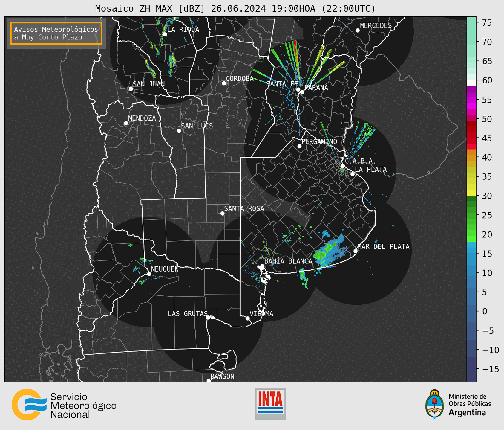The image size is (504, 430).
Task: Select the Mercedes city marker
Action: pyautogui.click(x=357, y=31)
